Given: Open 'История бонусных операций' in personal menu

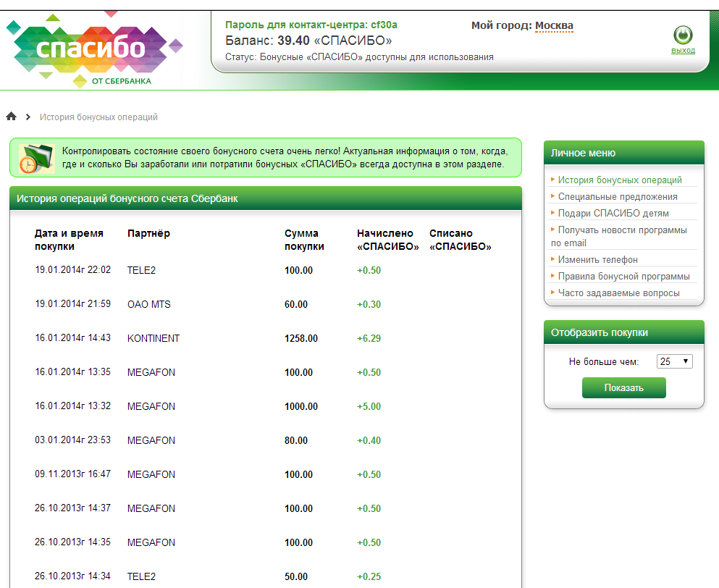Looking at the screenshot, I should (x=620, y=180).
